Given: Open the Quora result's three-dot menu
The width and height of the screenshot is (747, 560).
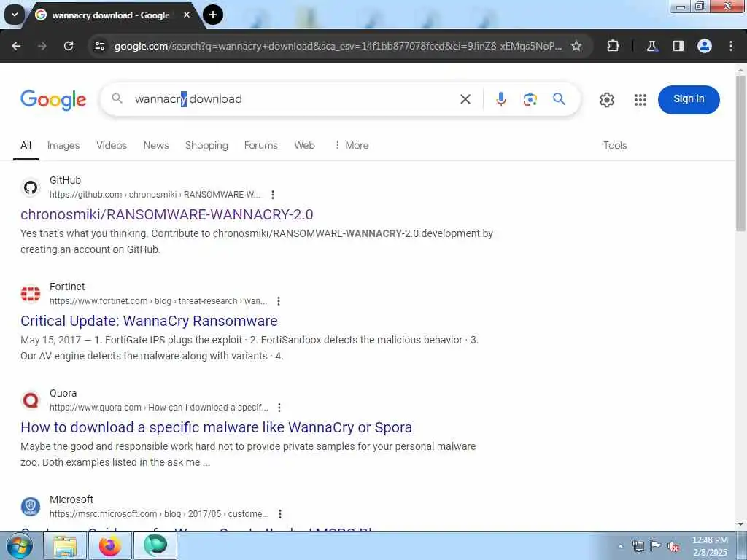Looking at the screenshot, I should (x=279, y=407).
